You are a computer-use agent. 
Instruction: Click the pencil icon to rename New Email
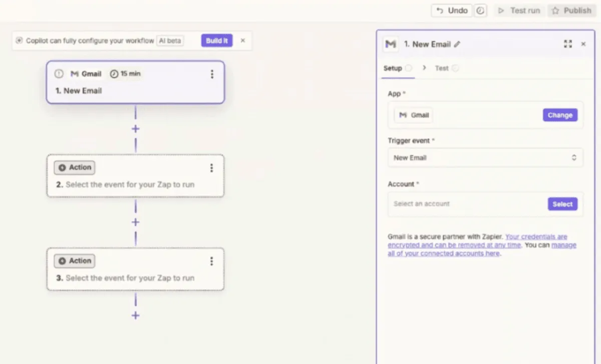(457, 44)
